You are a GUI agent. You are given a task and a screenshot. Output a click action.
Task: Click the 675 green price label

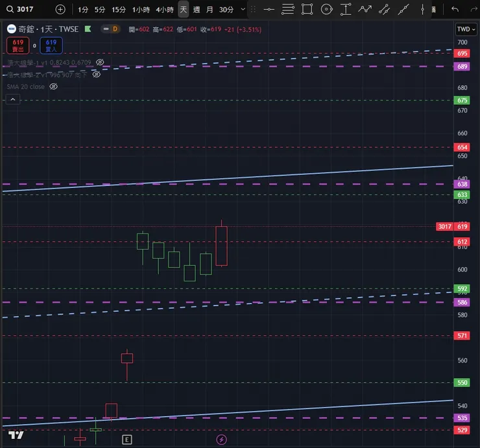[x=462, y=100]
